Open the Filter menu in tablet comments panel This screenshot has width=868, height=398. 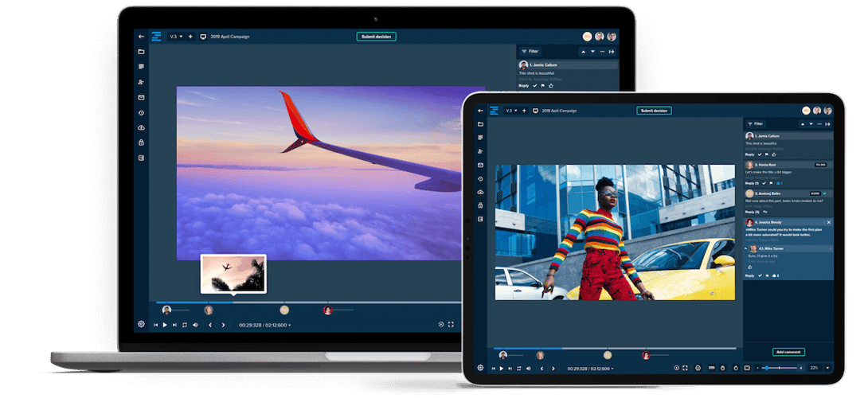click(754, 124)
